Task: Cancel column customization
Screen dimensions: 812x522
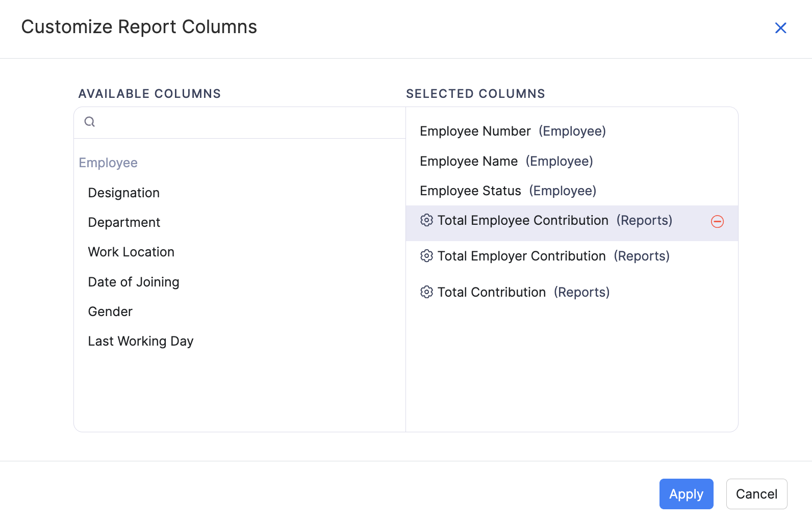Action: tap(756, 494)
